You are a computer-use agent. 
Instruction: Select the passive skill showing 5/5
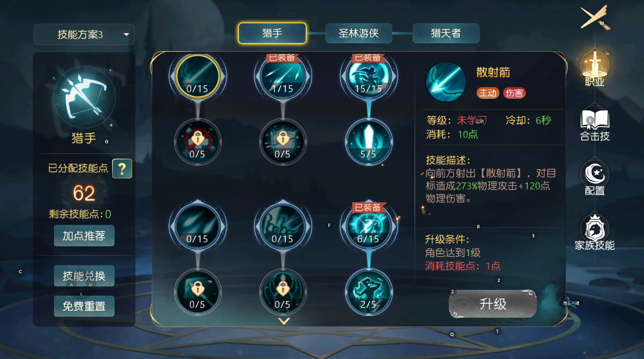pyautogui.click(x=368, y=142)
